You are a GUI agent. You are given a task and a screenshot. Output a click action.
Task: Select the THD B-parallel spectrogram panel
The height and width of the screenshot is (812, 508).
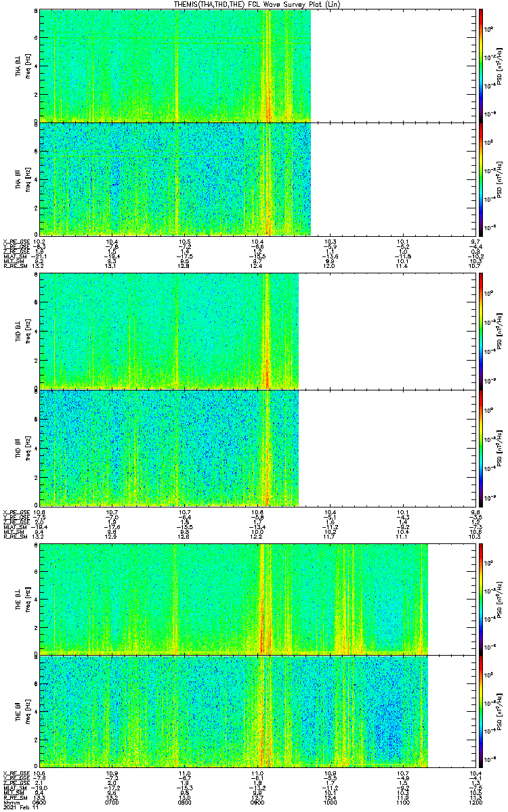click(x=257, y=448)
